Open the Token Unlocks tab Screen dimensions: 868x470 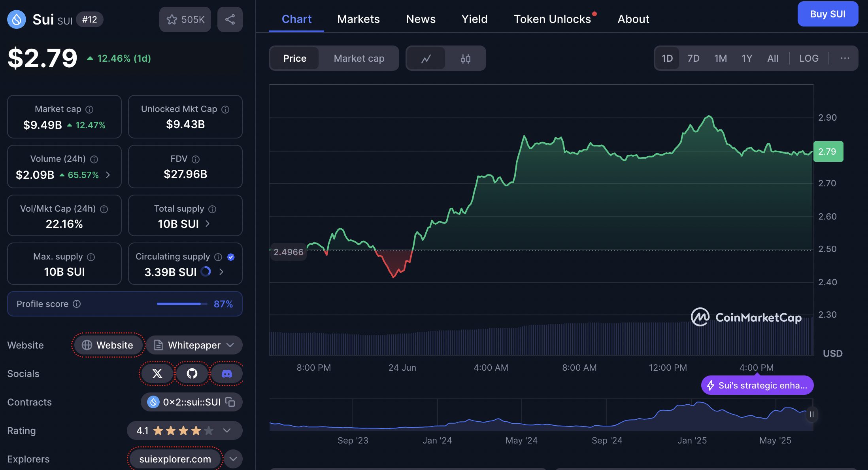[x=553, y=19]
